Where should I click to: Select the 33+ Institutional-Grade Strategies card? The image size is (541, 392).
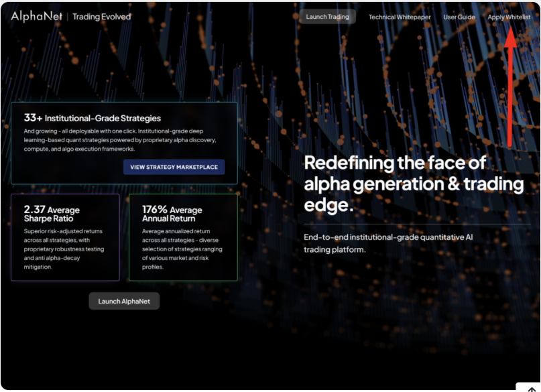tap(124, 142)
